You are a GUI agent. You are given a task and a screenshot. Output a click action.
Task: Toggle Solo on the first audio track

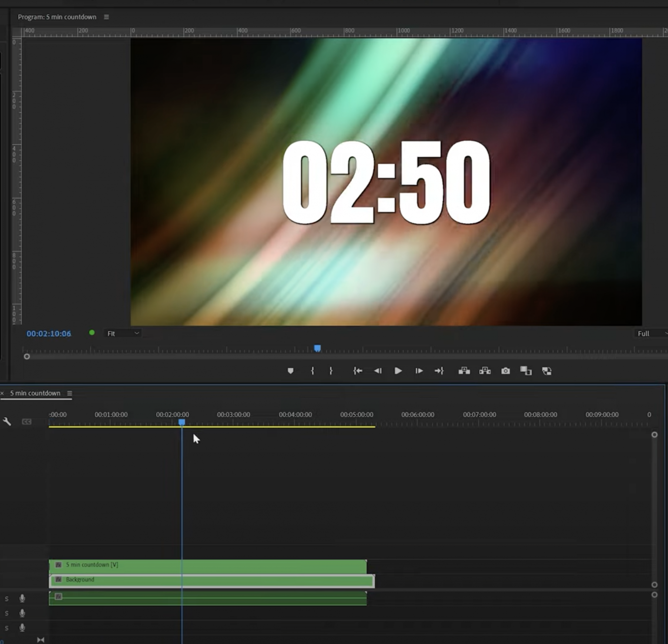tap(7, 599)
